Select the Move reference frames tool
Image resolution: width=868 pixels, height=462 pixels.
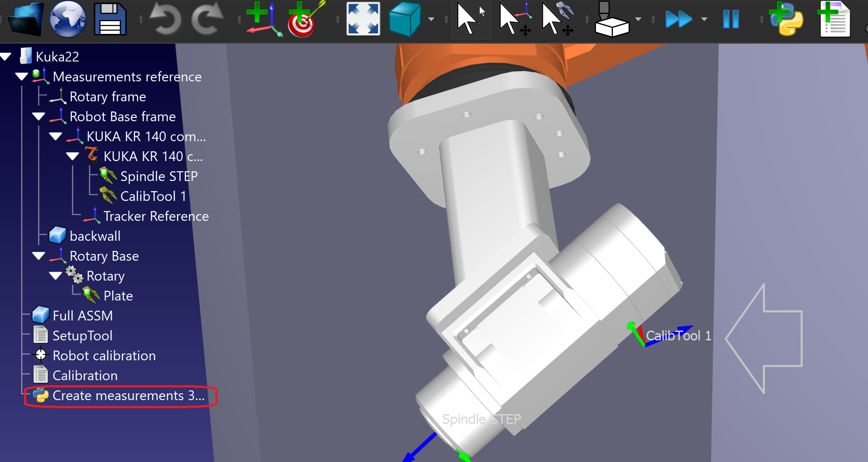[x=515, y=19]
